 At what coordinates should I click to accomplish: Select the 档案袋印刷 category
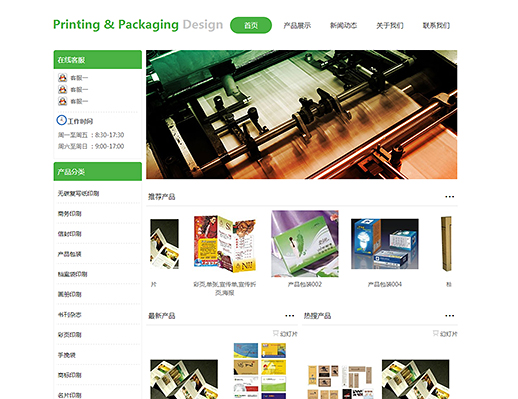(72, 274)
